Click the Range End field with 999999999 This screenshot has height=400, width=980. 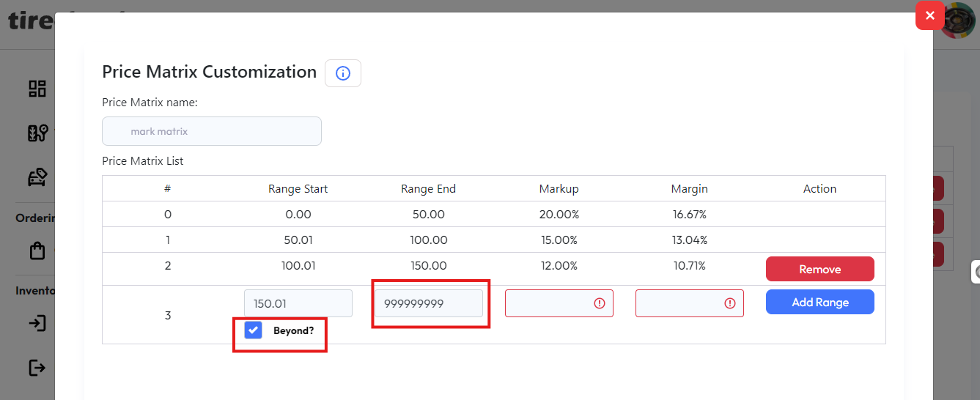coord(428,303)
